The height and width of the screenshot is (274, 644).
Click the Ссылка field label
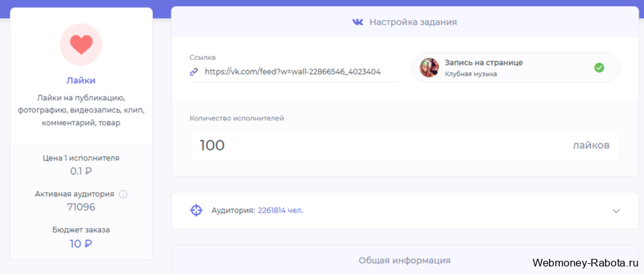pos(203,57)
